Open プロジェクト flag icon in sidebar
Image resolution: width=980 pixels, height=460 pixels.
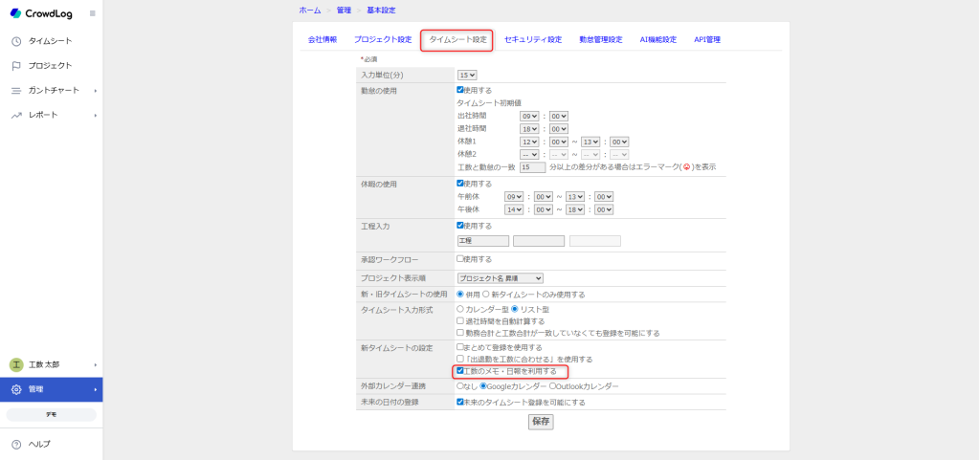(16, 66)
